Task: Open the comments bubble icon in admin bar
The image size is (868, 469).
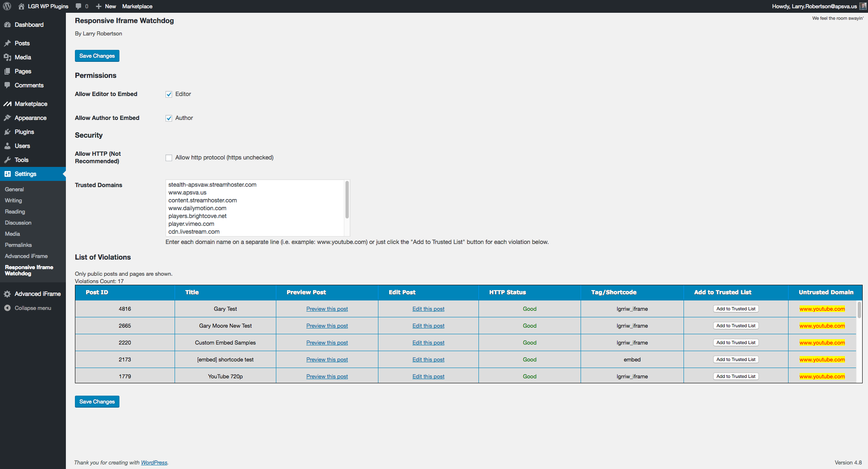Action: click(x=79, y=6)
